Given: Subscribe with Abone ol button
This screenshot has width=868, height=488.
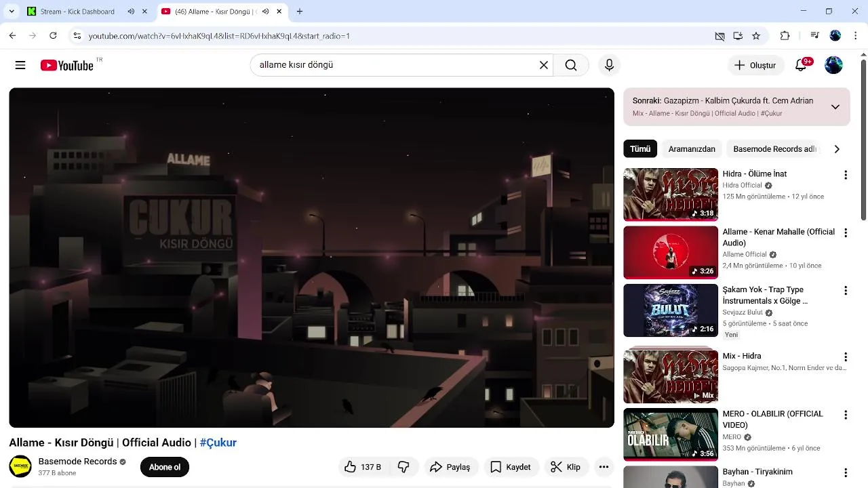Looking at the screenshot, I should pyautogui.click(x=165, y=467).
